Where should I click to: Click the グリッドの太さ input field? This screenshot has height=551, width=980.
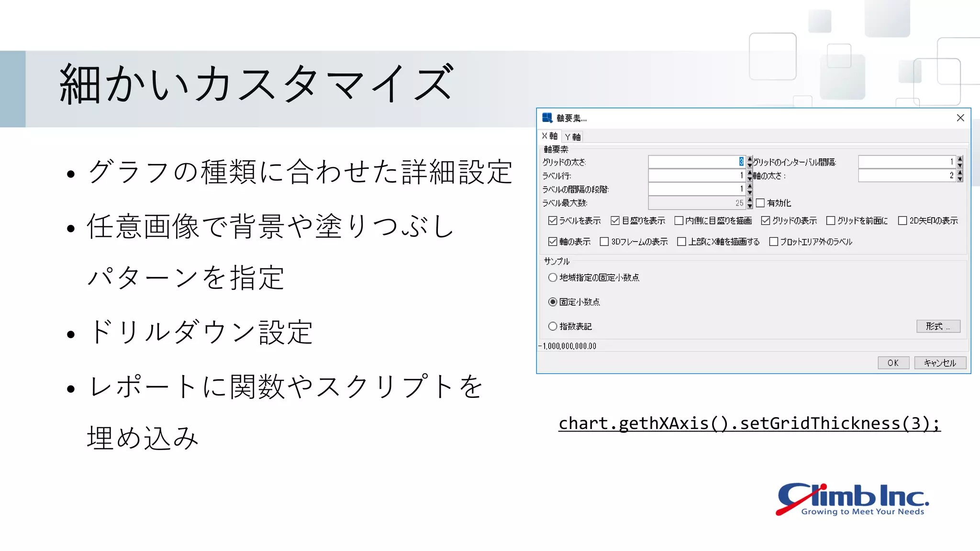coord(697,162)
